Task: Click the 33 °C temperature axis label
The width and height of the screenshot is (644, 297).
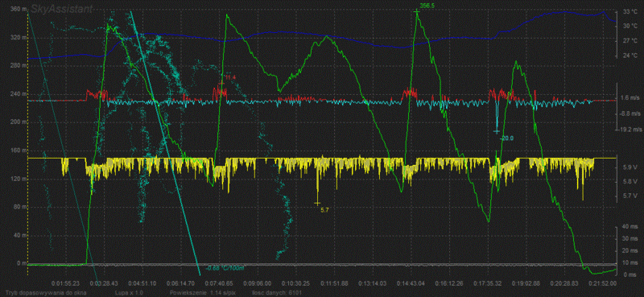Action: [x=629, y=11]
